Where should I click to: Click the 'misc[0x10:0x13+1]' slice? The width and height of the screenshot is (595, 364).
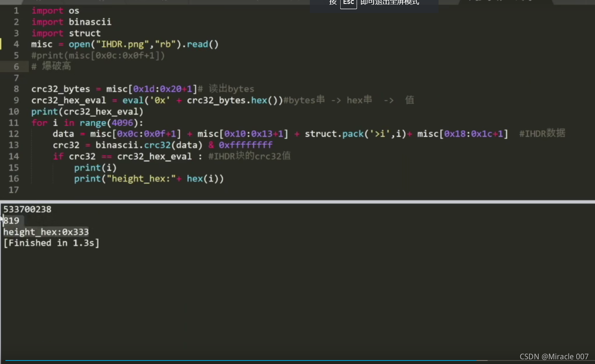243,134
